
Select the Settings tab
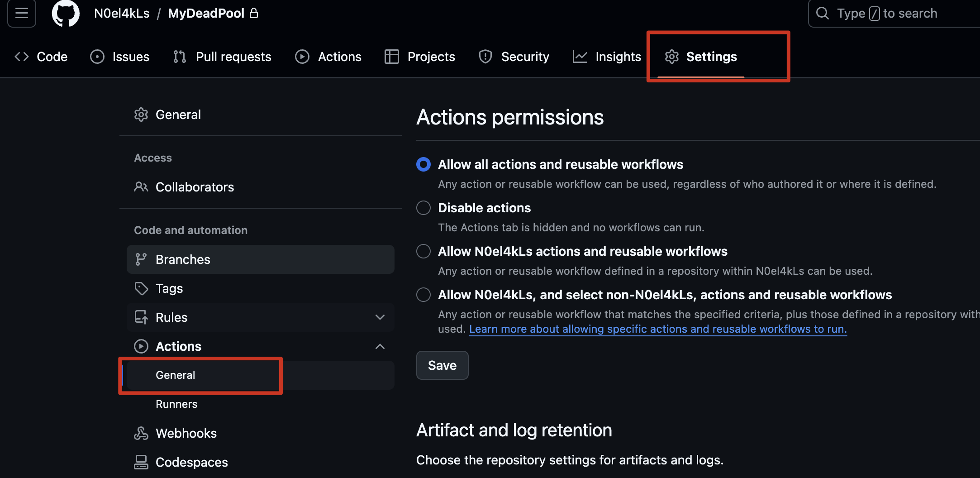[x=701, y=57]
